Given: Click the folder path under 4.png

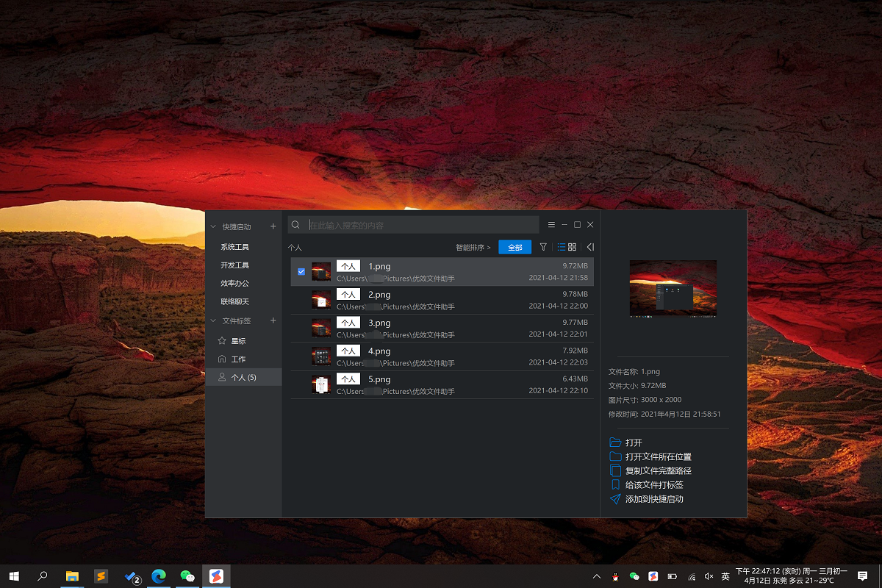Looking at the screenshot, I should tap(395, 363).
